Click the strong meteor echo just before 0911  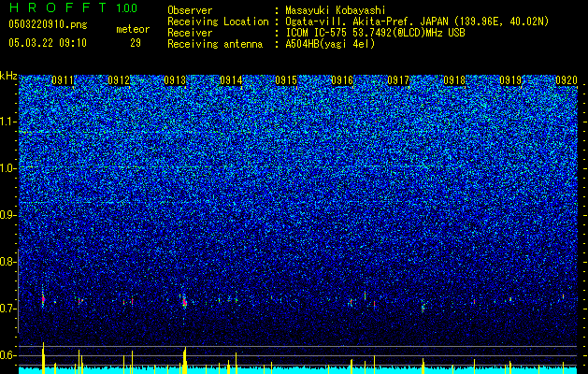point(43,299)
